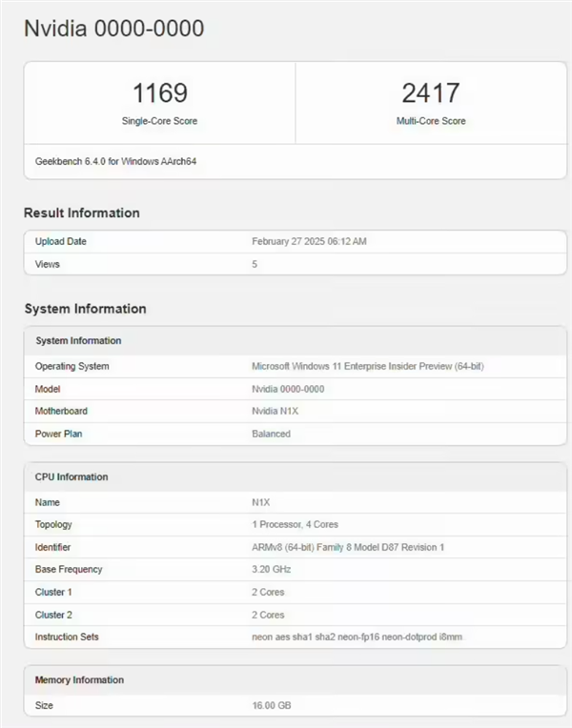Click the frequency value '3.20 GHz'
The image size is (572, 728).
tap(272, 569)
